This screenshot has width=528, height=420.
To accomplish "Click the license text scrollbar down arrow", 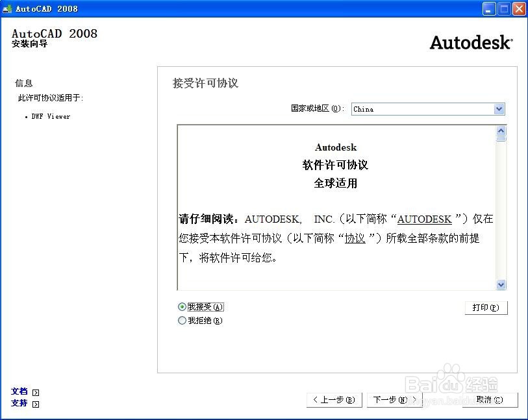I will [x=501, y=285].
